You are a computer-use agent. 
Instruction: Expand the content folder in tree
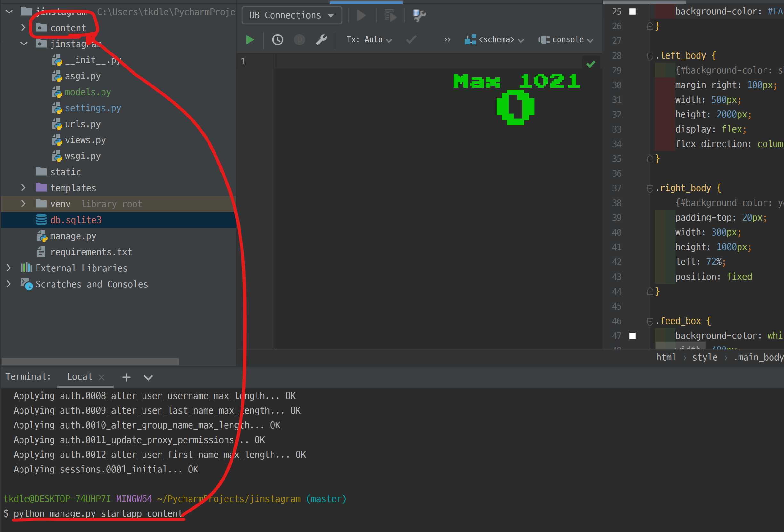[x=23, y=28]
